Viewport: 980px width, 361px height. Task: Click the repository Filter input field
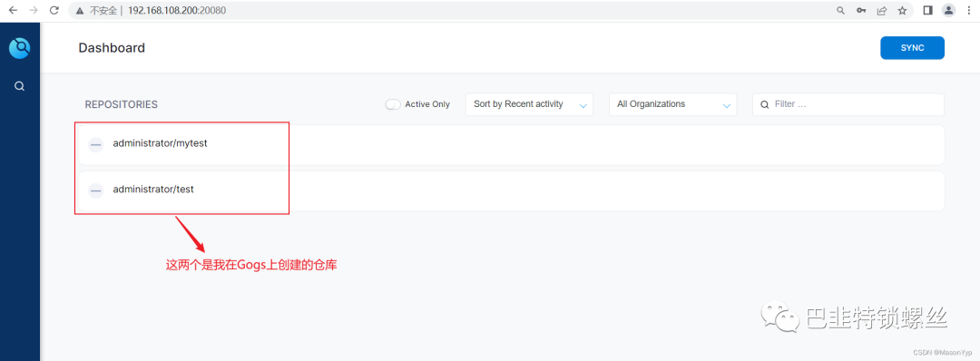coord(848,104)
